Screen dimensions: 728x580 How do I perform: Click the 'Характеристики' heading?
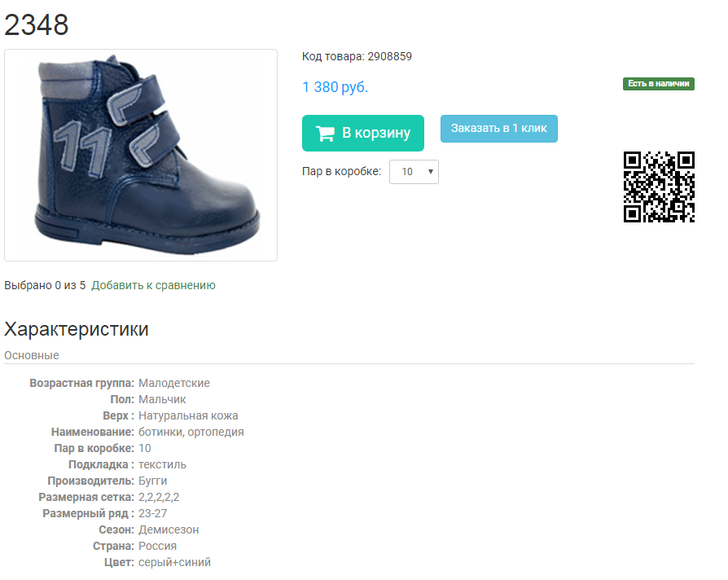pyautogui.click(x=77, y=329)
